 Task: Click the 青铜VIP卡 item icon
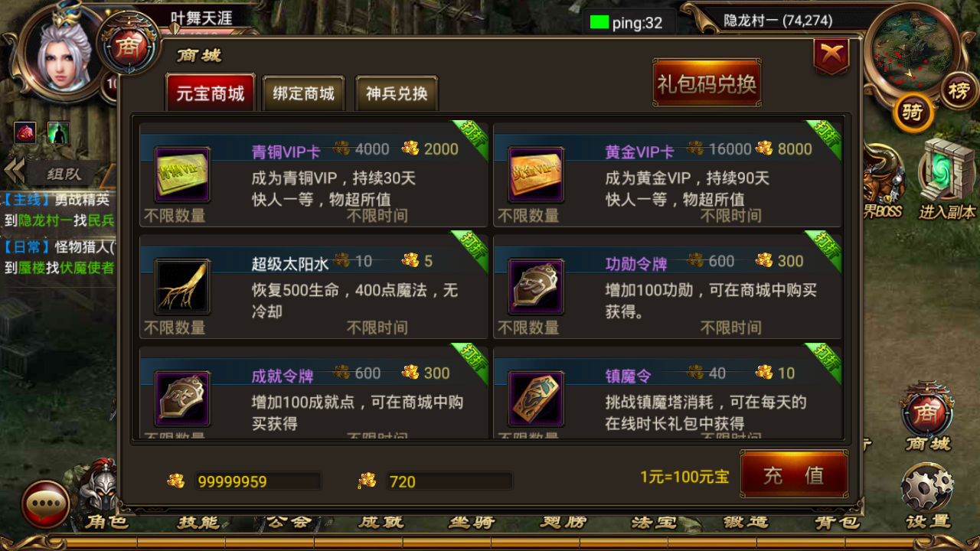[182, 174]
